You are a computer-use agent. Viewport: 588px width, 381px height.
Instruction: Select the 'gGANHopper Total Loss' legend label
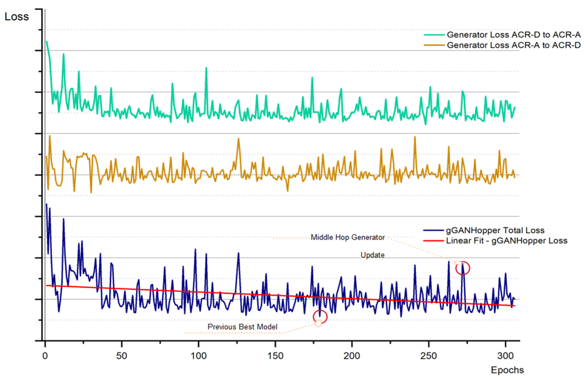pos(495,230)
